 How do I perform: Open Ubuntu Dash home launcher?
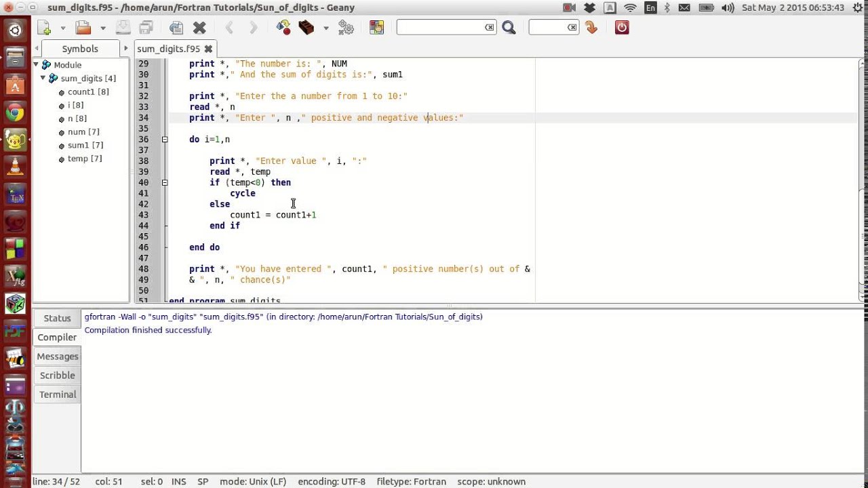click(15, 30)
